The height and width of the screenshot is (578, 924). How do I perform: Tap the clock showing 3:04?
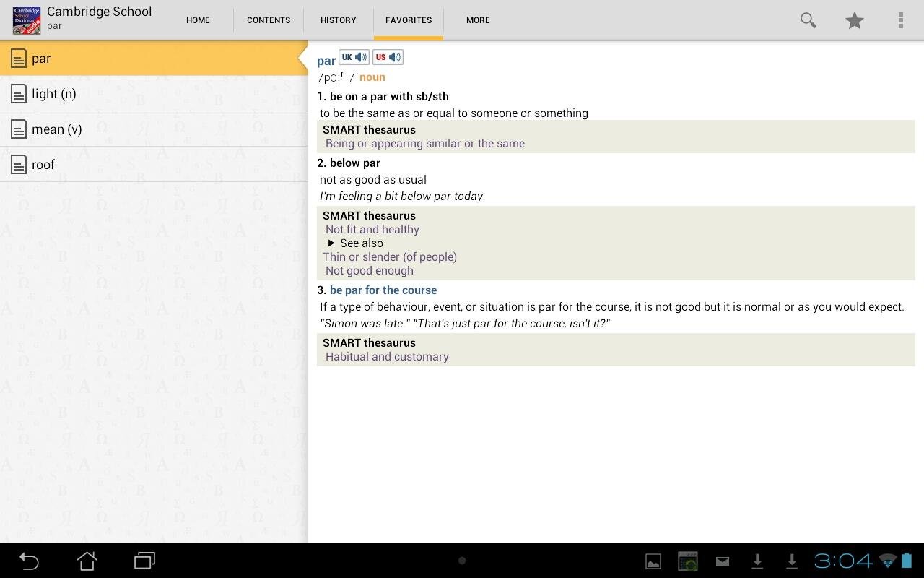(x=843, y=561)
